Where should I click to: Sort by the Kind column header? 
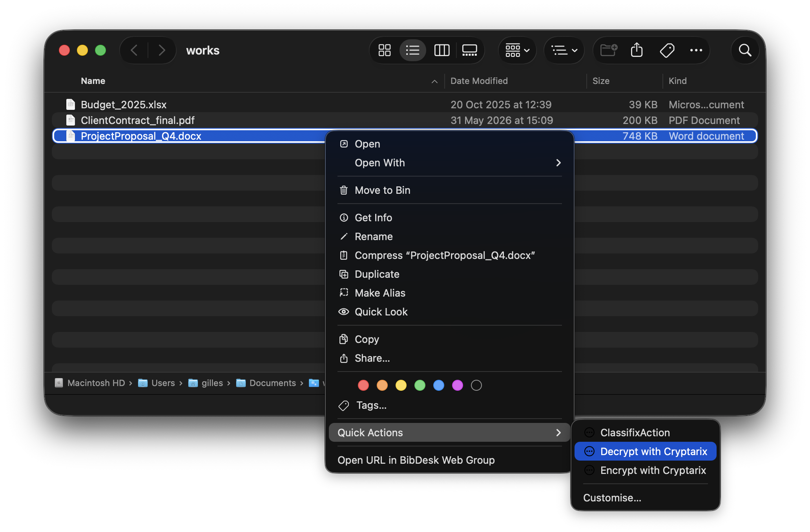click(x=678, y=81)
